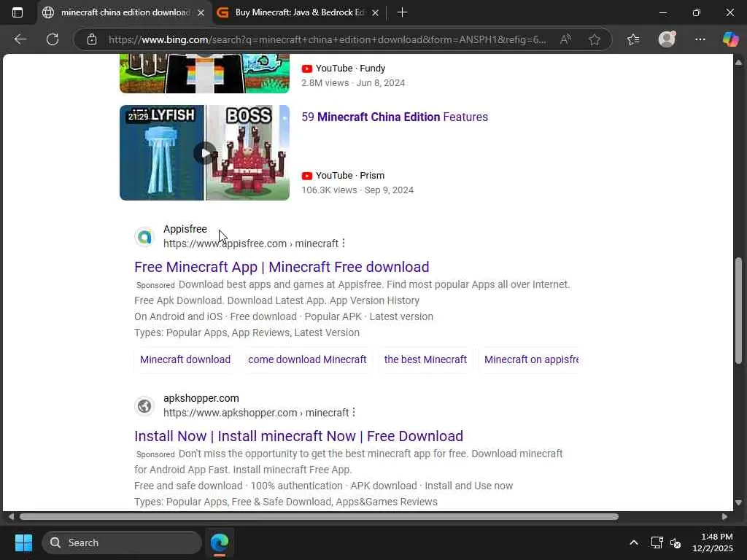Click the apkshopper.com URL text

[256, 413]
